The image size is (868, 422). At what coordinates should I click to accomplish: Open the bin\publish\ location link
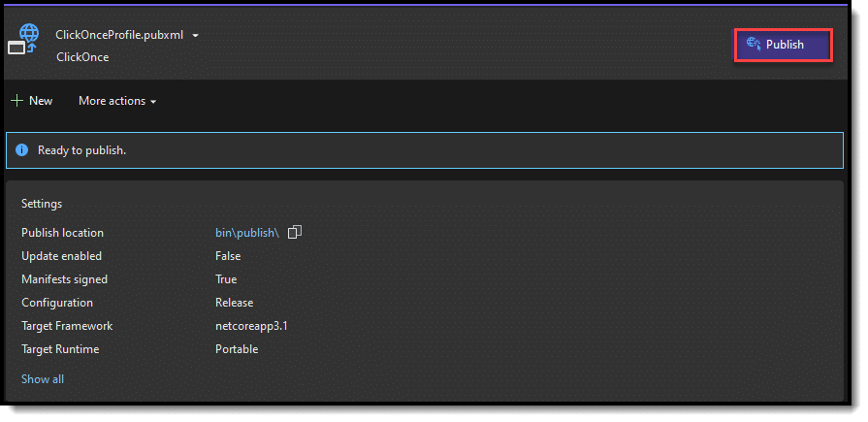tap(247, 233)
